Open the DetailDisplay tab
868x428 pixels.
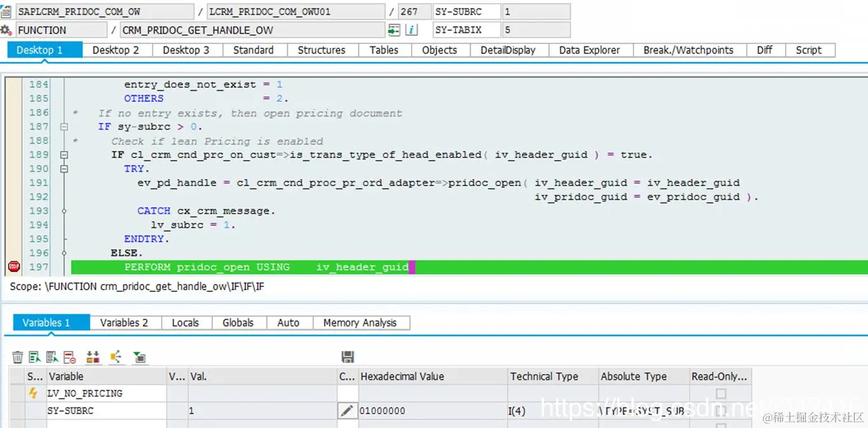coord(508,50)
